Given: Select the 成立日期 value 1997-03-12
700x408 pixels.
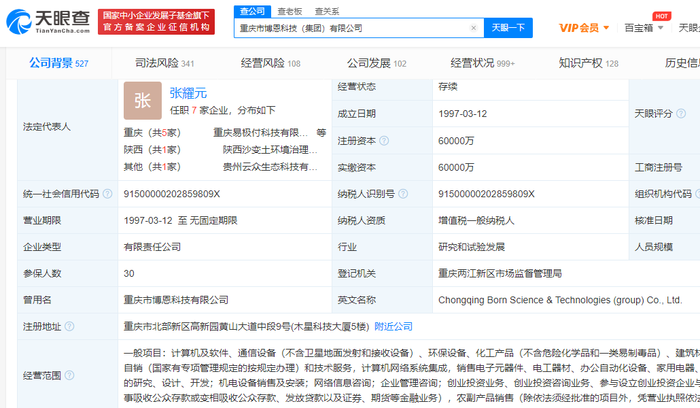Looking at the screenshot, I should click(x=462, y=114).
